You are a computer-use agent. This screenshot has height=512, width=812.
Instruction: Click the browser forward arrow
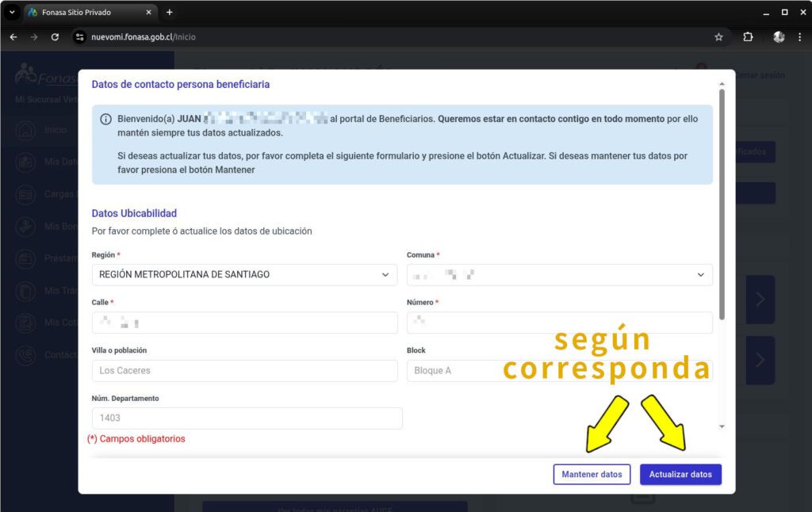click(x=34, y=37)
